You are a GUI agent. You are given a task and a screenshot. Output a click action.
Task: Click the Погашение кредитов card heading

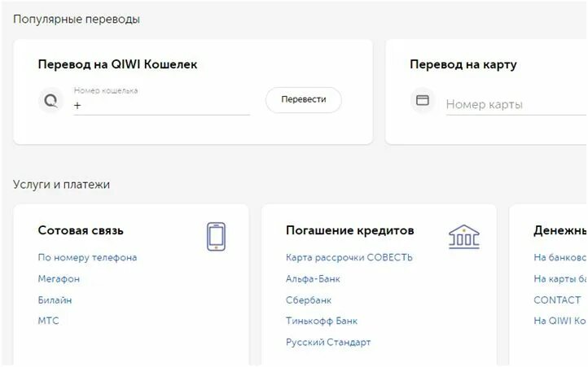[x=350, y=230]
